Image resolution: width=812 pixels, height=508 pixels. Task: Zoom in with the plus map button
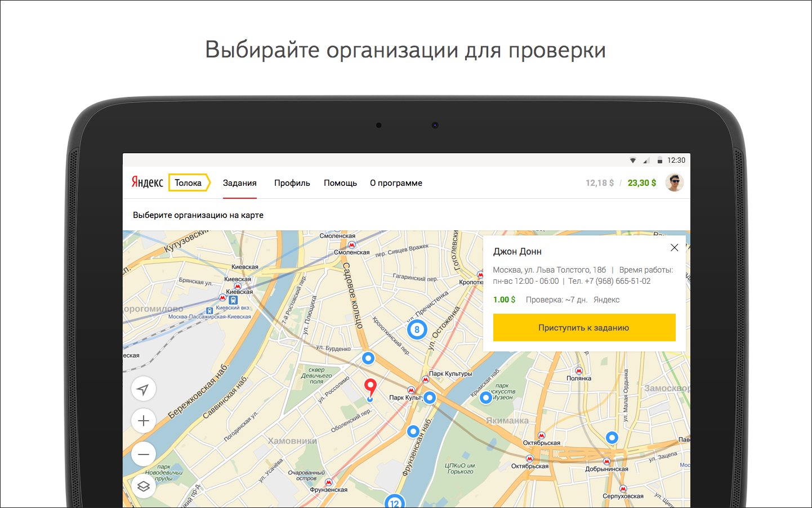click(144, 421)
